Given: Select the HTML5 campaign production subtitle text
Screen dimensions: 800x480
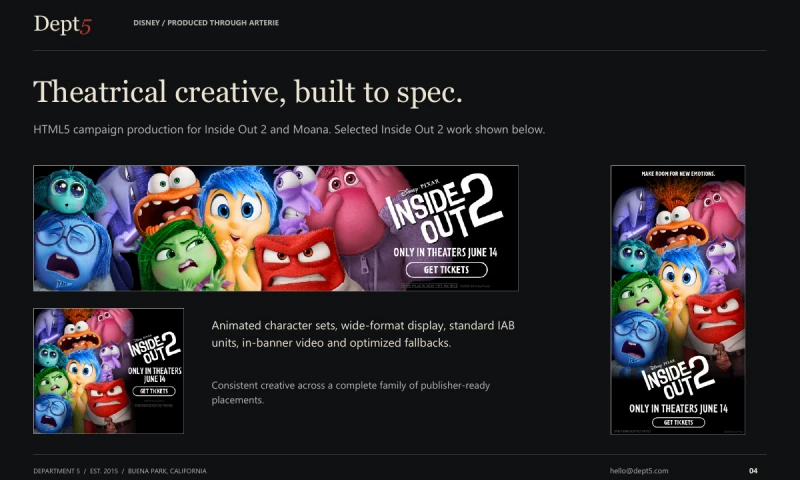Looking at the screenshot, I should [x=289, y=130].
